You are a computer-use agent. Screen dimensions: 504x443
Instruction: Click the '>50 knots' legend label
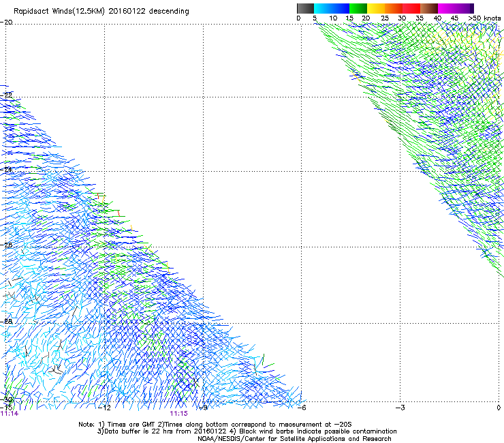coord(485,18)
